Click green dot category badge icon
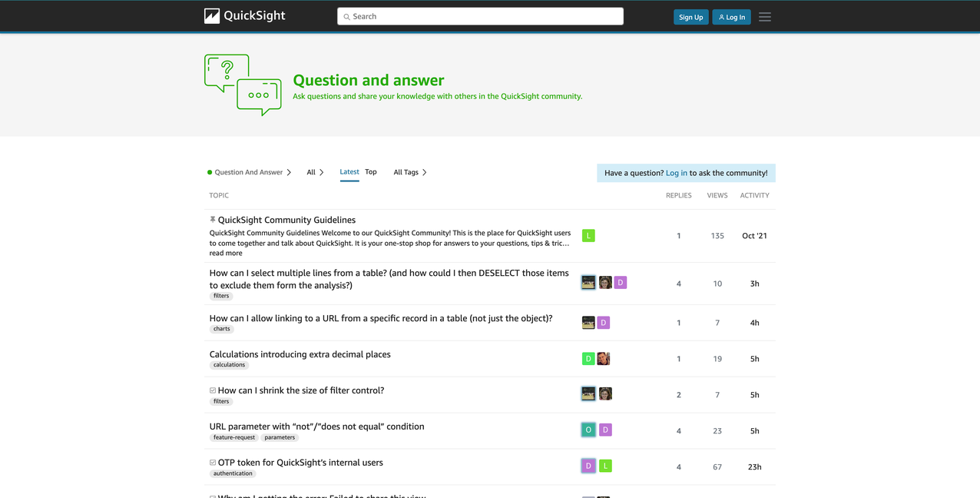Viewport: 980px width, 498px height. [x=210, y=172]
